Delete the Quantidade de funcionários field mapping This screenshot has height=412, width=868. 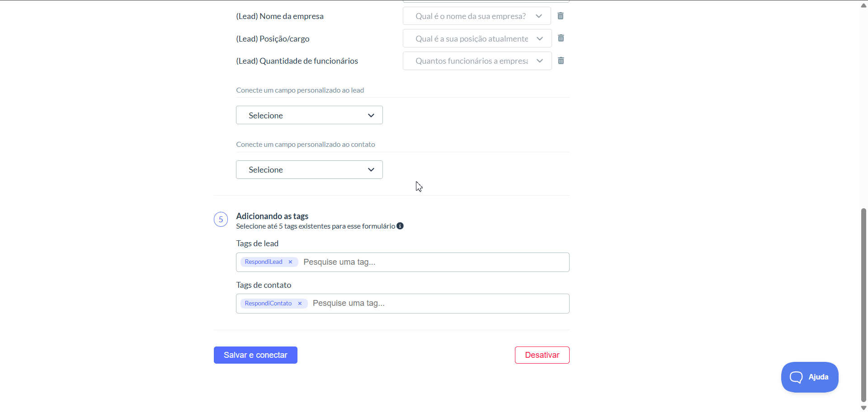pyautogui.click(x=561, y=61)
